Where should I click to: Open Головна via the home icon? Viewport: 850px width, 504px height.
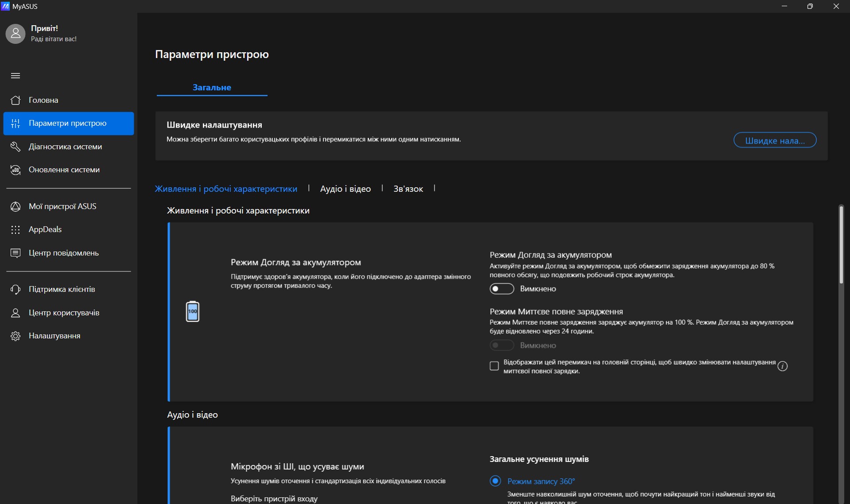(x=16, y=100)
